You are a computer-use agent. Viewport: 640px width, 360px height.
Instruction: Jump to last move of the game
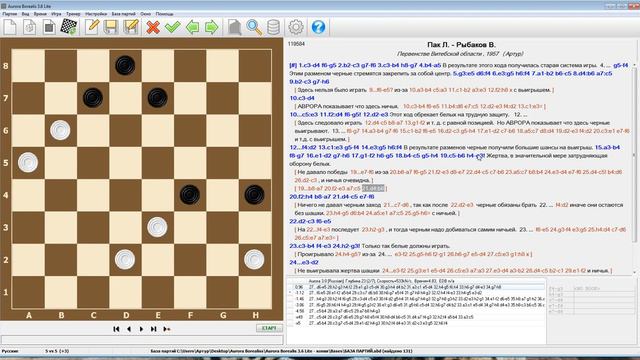[153, 329]
